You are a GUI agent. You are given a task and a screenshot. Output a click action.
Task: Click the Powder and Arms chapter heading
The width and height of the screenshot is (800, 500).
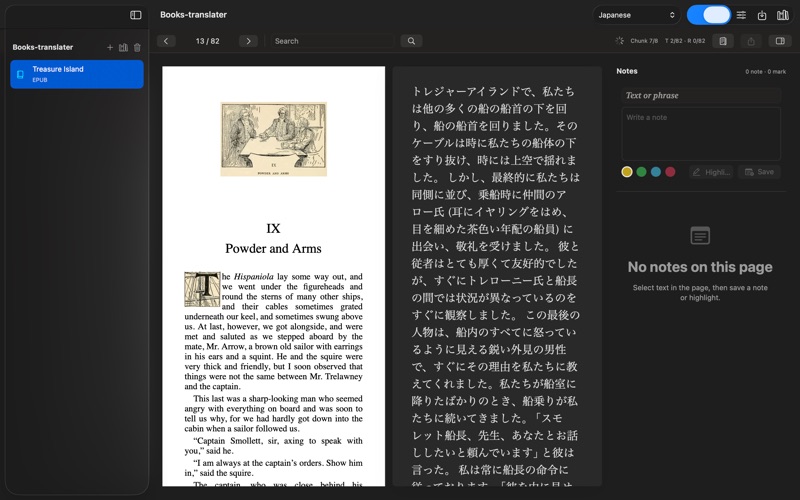tap(273, 248)
